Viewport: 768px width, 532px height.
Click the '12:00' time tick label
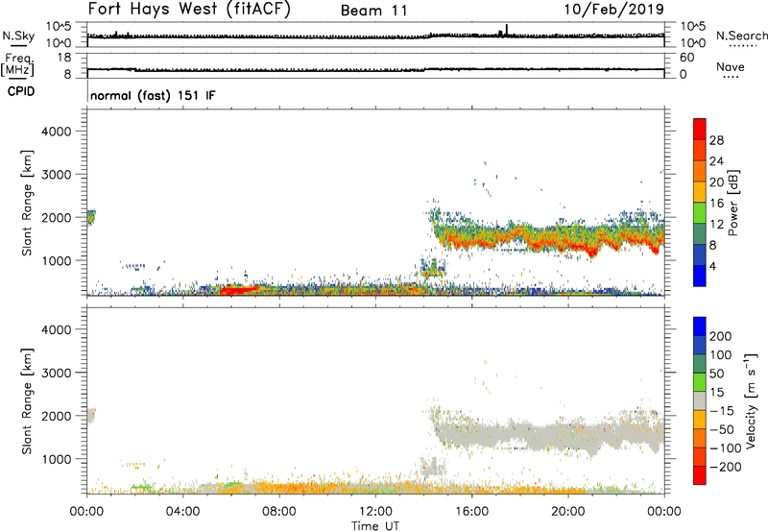[375, 512]
